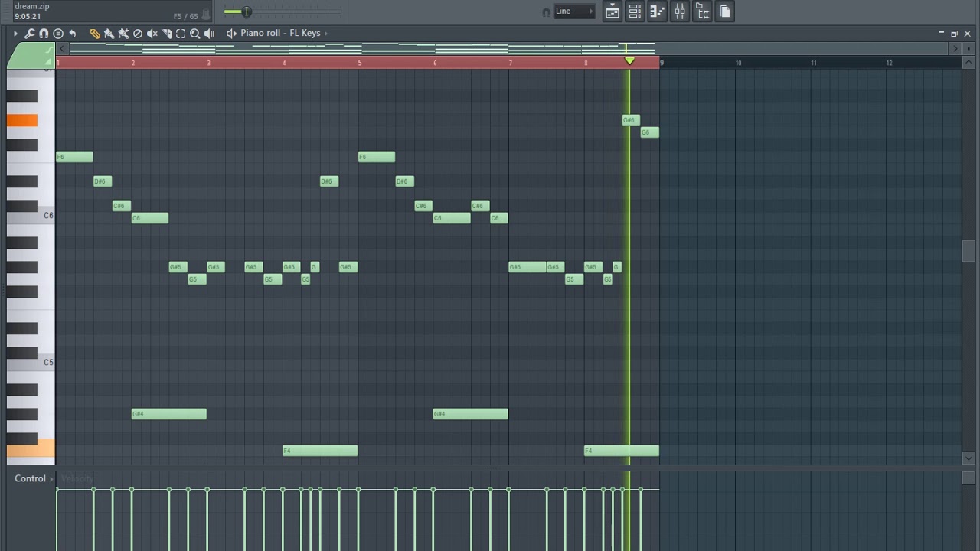Select the G6 note at the end

[649, 132]
